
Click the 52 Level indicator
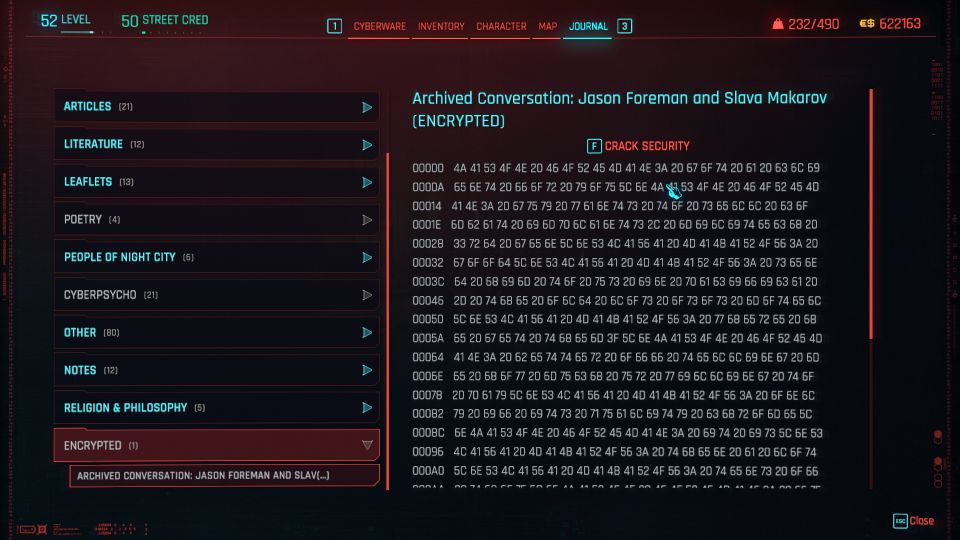point(66,20)
